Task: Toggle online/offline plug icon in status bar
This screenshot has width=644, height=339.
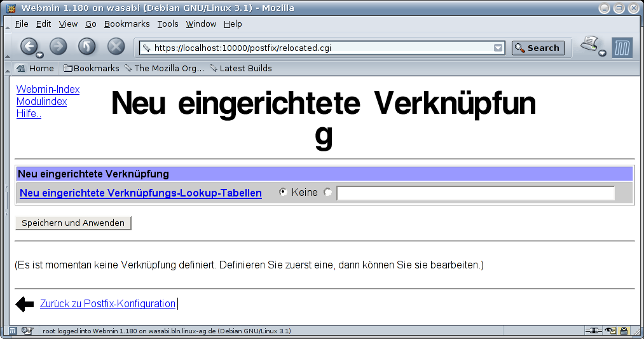Action: pyautogui.click(x=594, y=331)
